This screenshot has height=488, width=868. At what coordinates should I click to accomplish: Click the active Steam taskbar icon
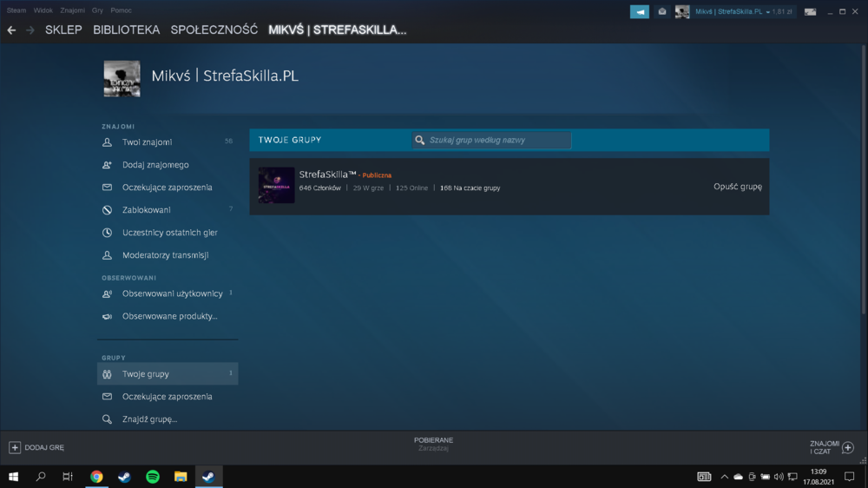pos(208,477)
